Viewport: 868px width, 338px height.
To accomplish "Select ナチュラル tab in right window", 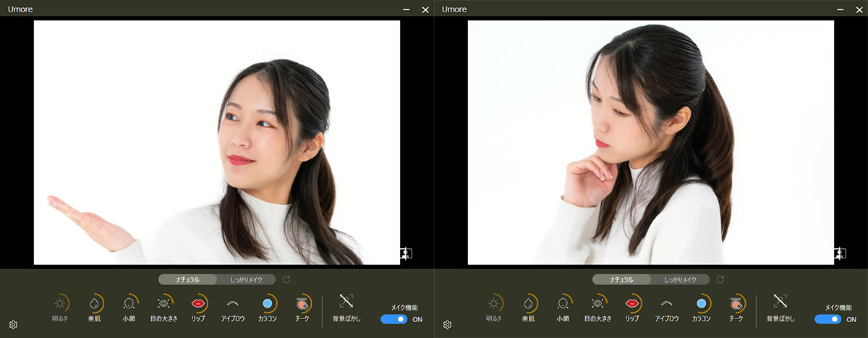I will 621,279.
